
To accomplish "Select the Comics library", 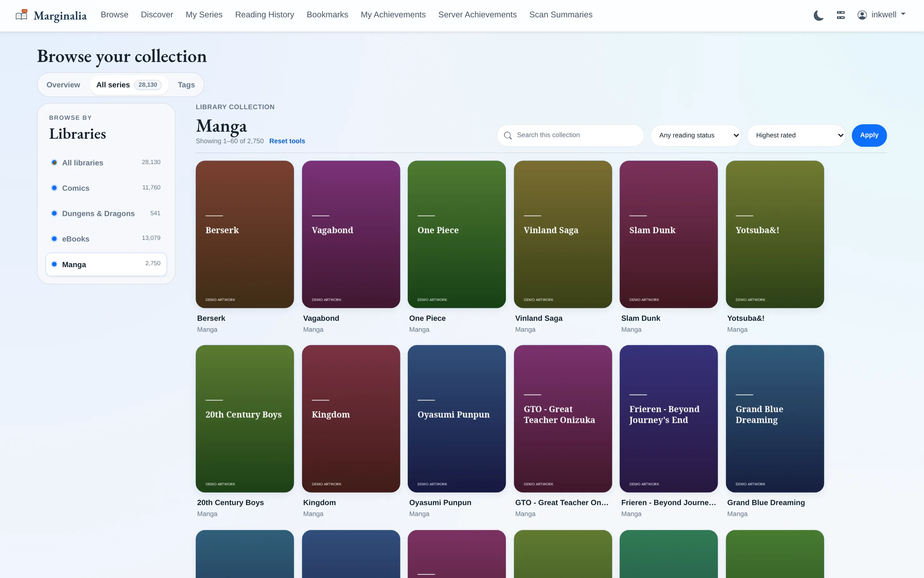I will pyautogui.click(x=106, y=188).
